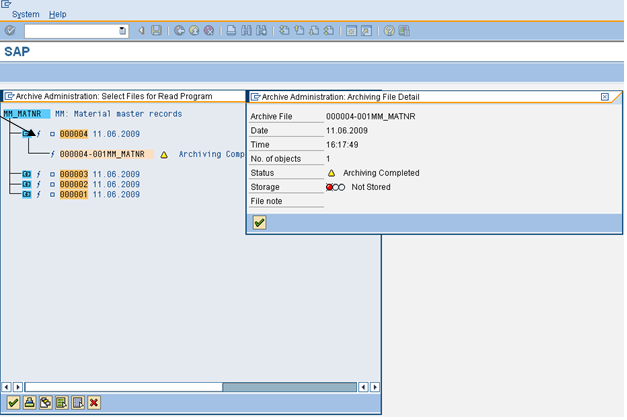
Task: Click the Find binoculars icon
Action: tap(246, 30)
